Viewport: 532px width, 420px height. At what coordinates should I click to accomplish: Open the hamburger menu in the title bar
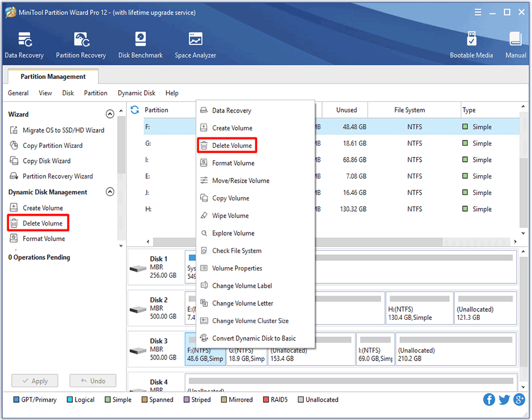coord(478,12)
